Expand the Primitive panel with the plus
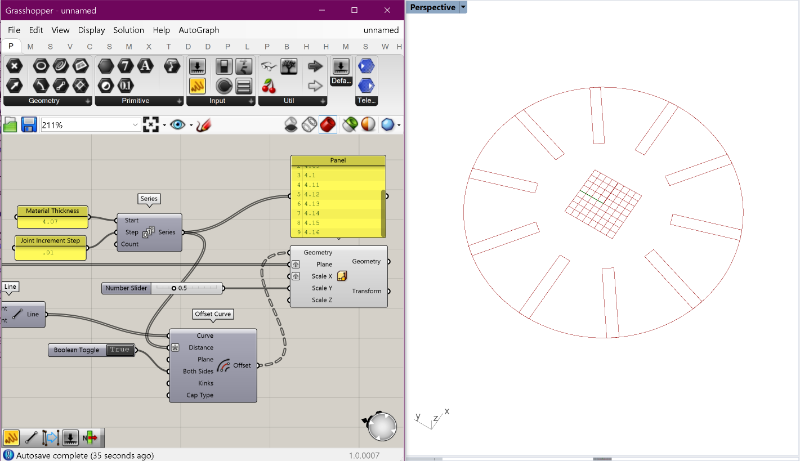Image resolution: width=800 pixels, height=461 pixels. coord(179,101)
